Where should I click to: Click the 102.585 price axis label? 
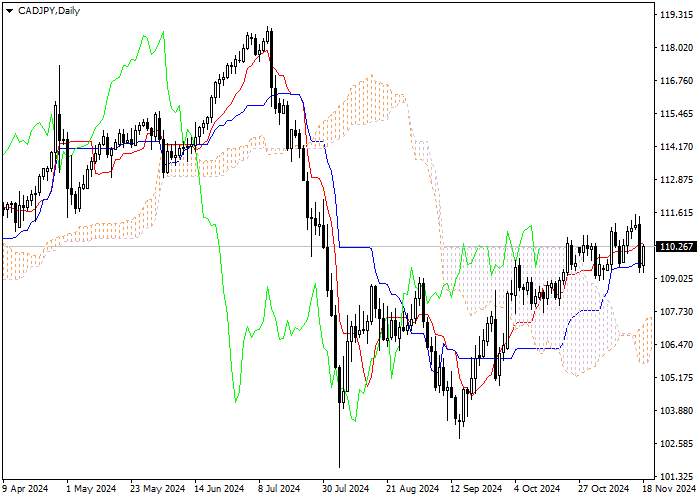(x=676, y=444)
